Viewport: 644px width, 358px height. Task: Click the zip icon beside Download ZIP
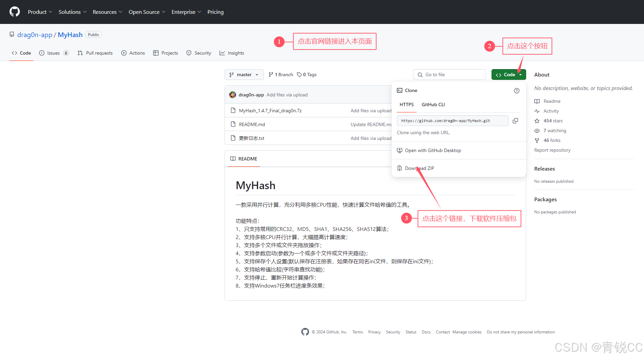pos(400,168)
